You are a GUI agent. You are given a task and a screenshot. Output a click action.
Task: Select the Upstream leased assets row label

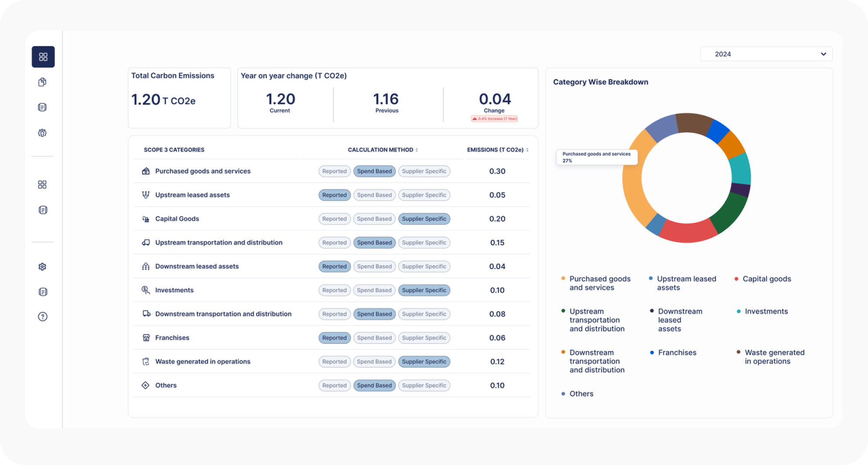click(x=192, y=195)
